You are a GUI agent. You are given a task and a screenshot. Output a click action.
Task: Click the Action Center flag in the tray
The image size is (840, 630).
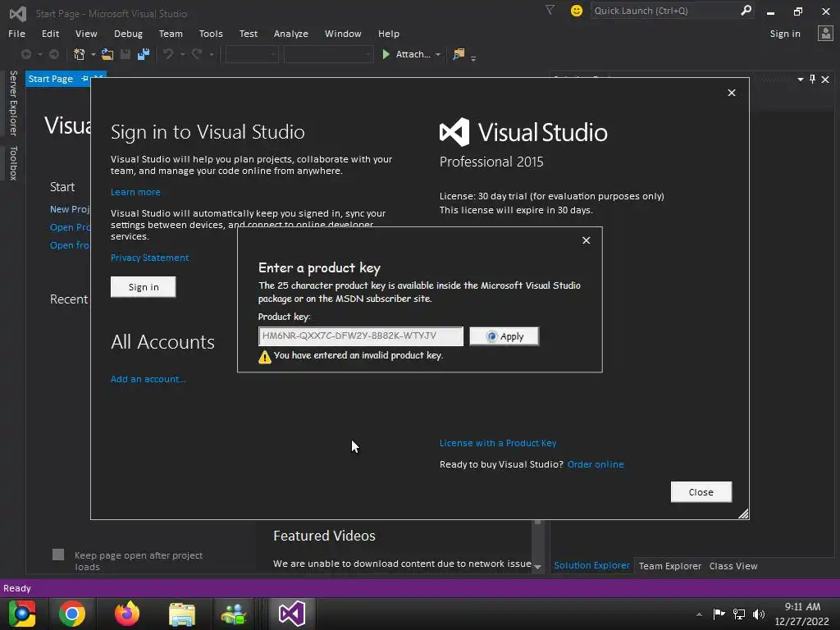(x=719, y=614)
